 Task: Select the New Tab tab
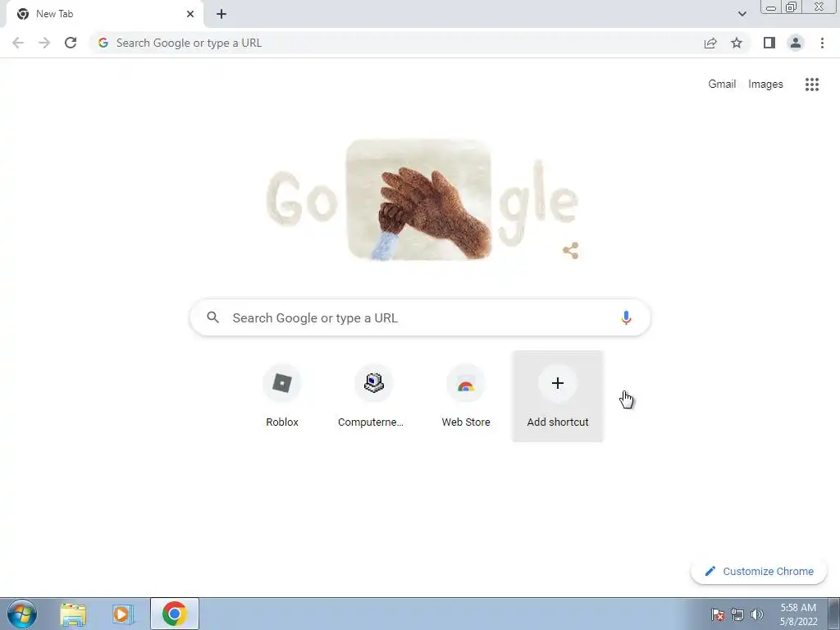coord(104,15)
